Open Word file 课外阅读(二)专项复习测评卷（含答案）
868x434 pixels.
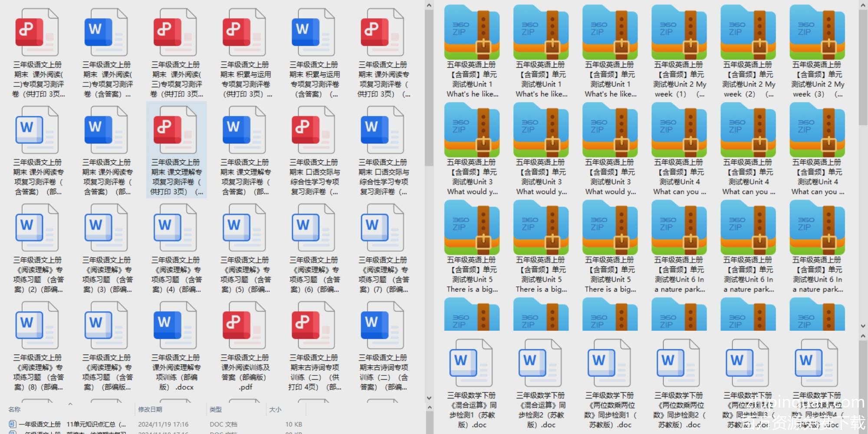(x=107, y=54)
